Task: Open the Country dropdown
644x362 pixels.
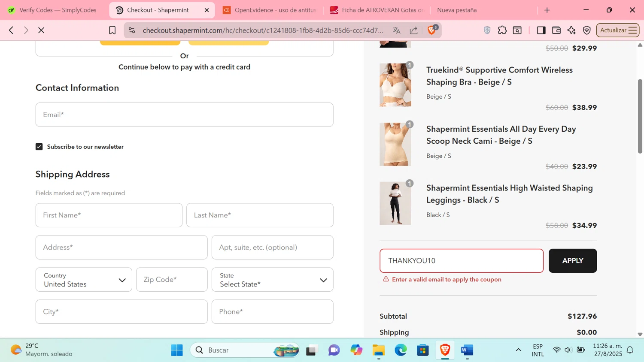Action: tap(84, 280)
